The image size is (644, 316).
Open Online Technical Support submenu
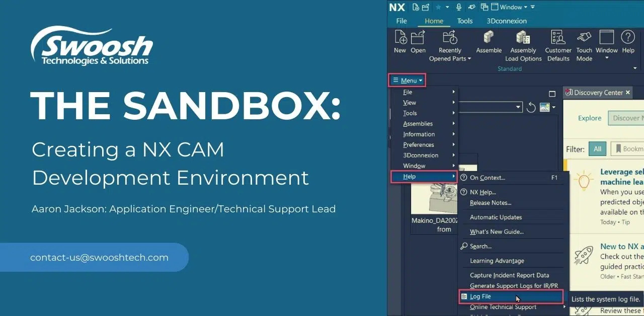pos(513,307)
